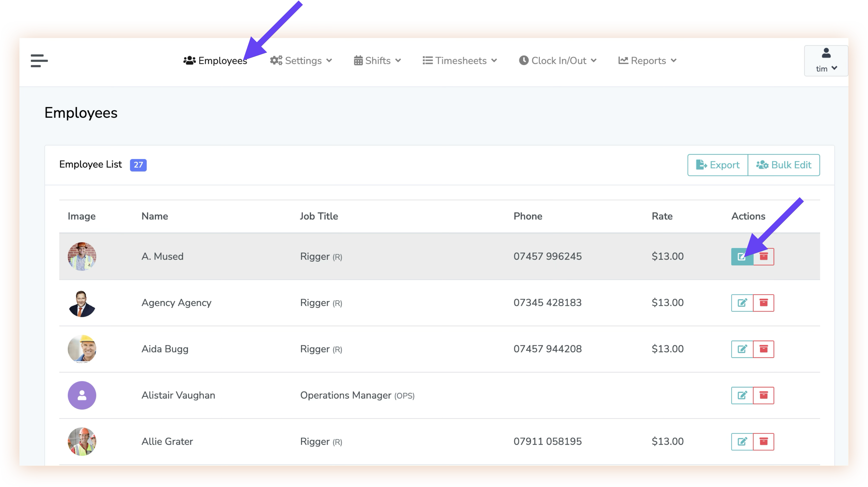
Task: Select the name Alistair Vaughan
Action: (178, 395)
